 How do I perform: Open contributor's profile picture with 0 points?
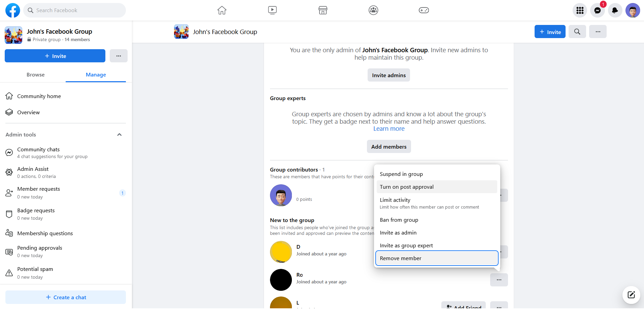click(281, 195)
